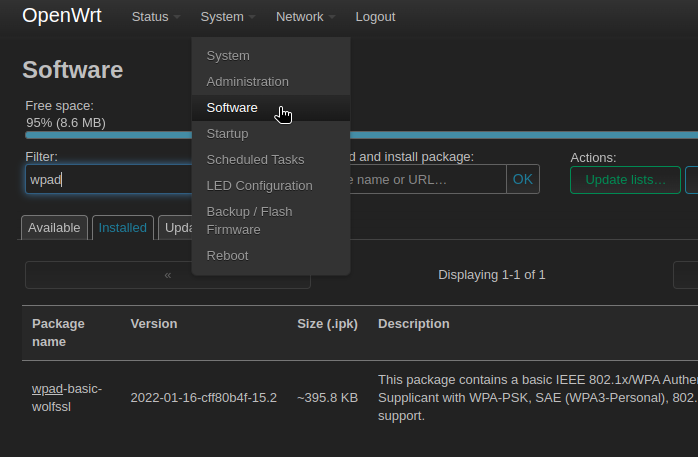The width and height of the screenshot is (698, 457).
Task: Open the System dropdown in navbar
Action: (227, 17)
